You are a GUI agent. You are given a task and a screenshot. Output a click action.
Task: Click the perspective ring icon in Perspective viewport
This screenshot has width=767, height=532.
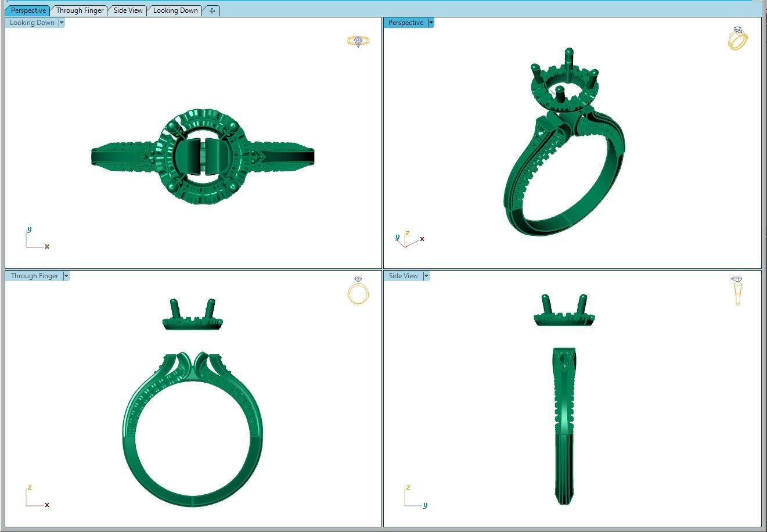pyautogui.click(x=737, y=38)
